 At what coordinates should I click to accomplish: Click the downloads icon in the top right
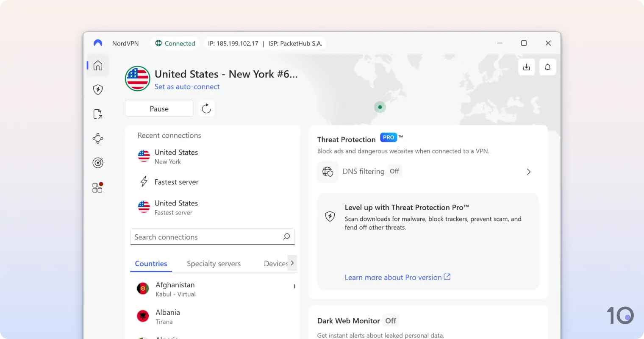point(526,67)
